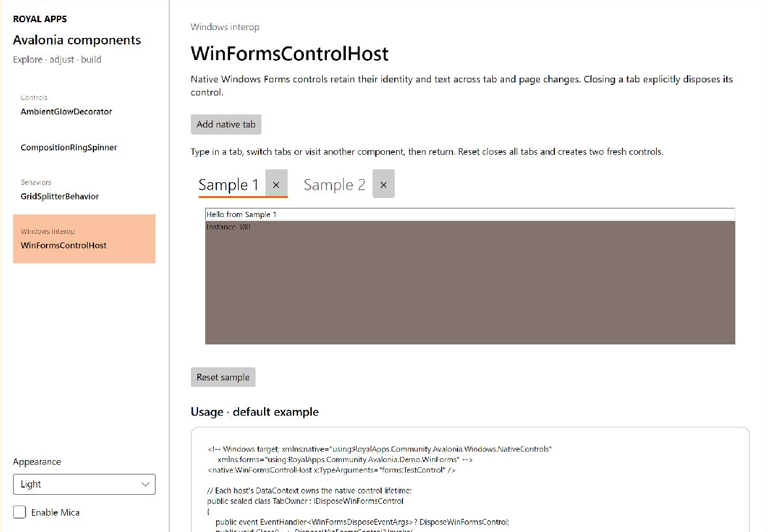Open CompositionRingSpinner in the sidebar

pyautogui.click(x=69, y=148)
